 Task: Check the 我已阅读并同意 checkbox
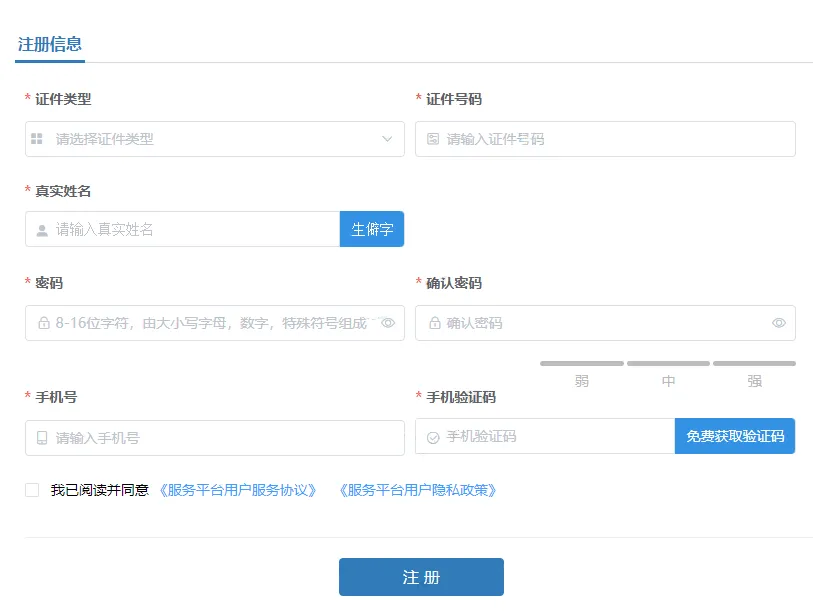point(32,490)
